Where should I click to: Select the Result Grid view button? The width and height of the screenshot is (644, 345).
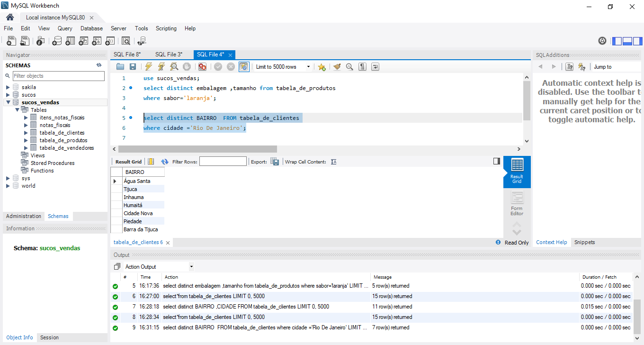[517, 172]
